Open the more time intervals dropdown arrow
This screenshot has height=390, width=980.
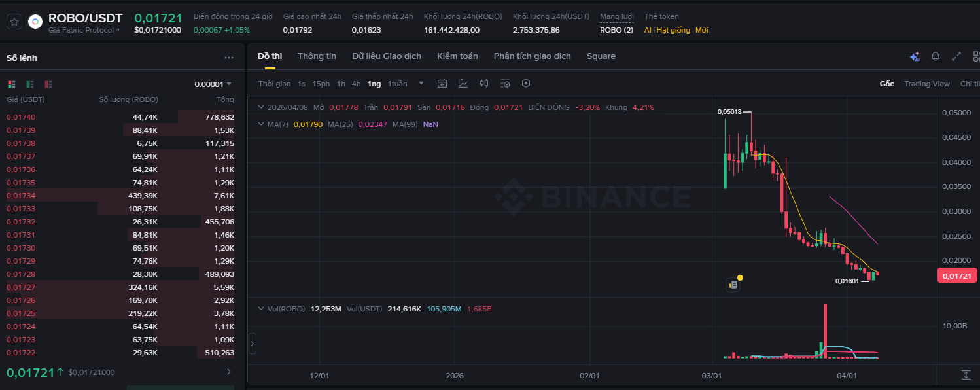(x=421, y=83)
